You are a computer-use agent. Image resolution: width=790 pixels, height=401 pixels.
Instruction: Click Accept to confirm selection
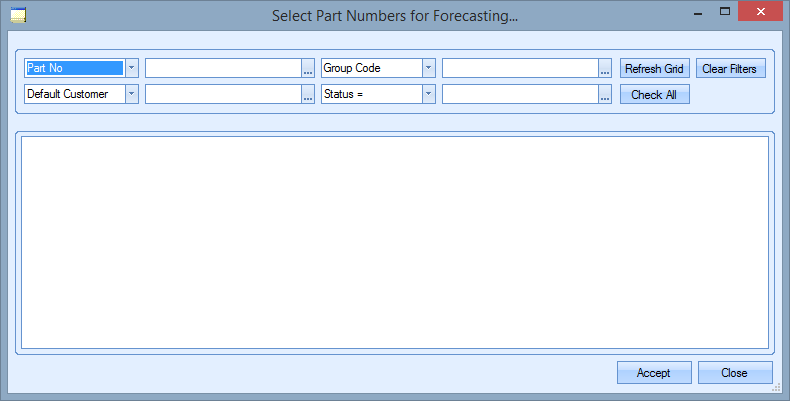pos(653,373)
